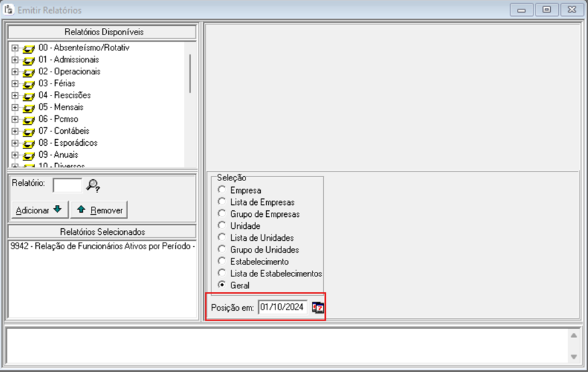
Task: Click the folder icon of 03 - Férias
Action: click(x=29, y=84)
